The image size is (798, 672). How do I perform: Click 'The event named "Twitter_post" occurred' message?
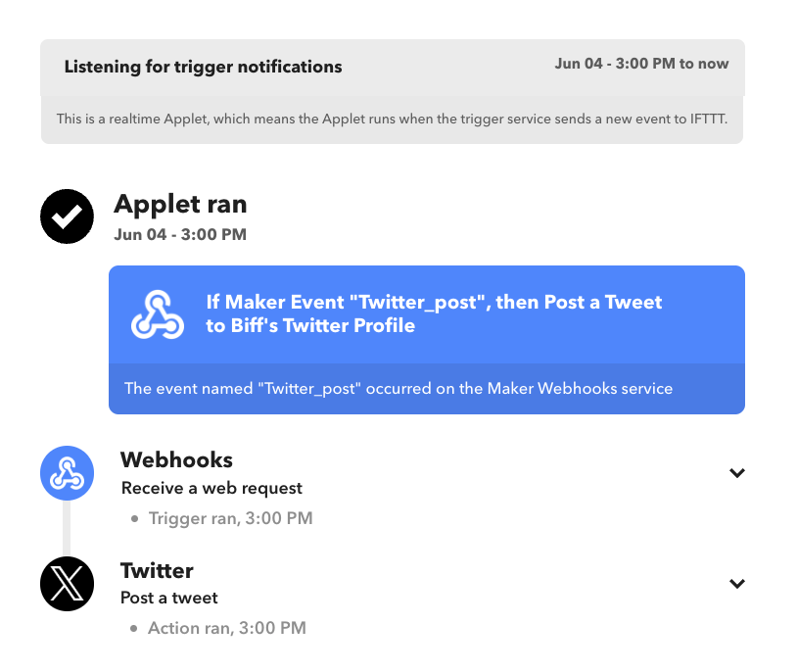click(398, 389)
